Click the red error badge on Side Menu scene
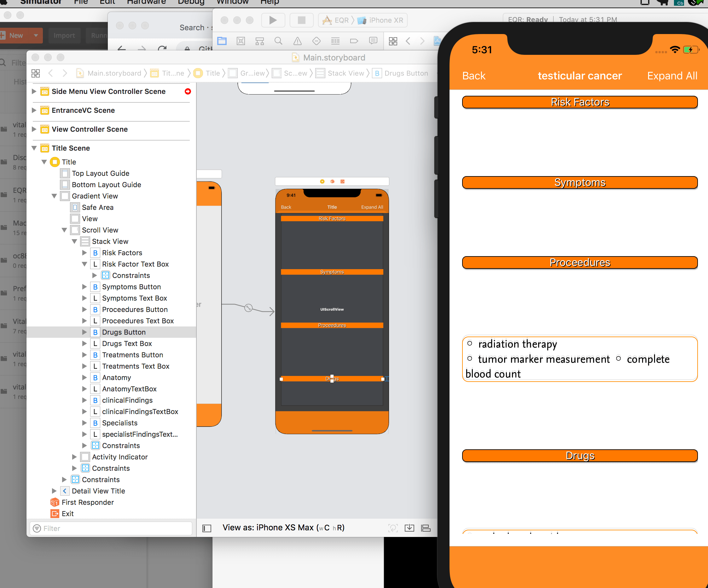This screenshot has width=708, height=588. tap(188, 91)
